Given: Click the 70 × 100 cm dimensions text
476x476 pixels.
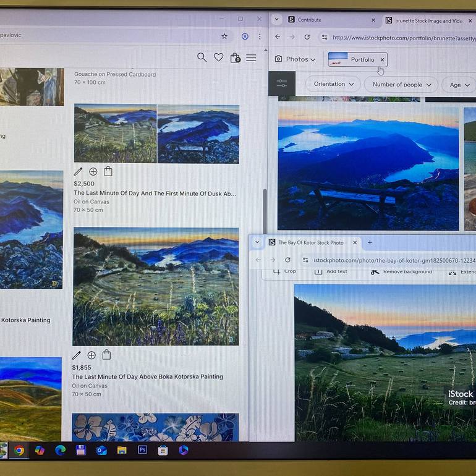Looking at the screenshot, I should point(90,82).
